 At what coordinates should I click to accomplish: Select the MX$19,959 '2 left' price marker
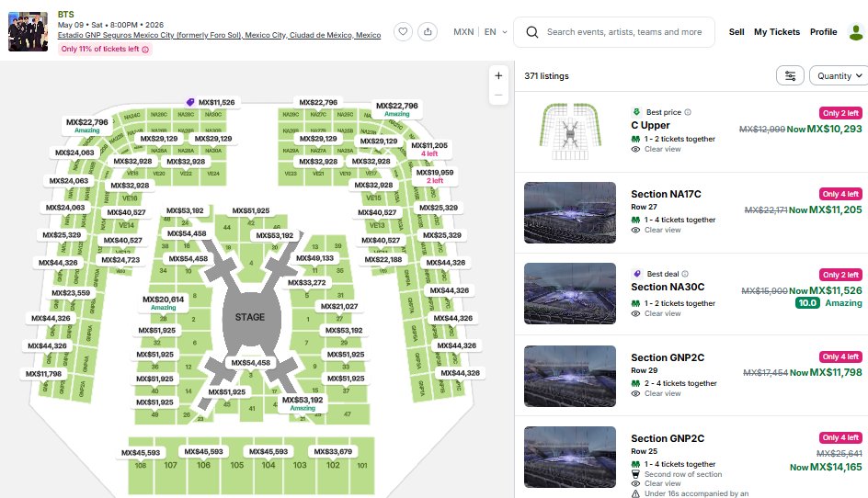435,176
